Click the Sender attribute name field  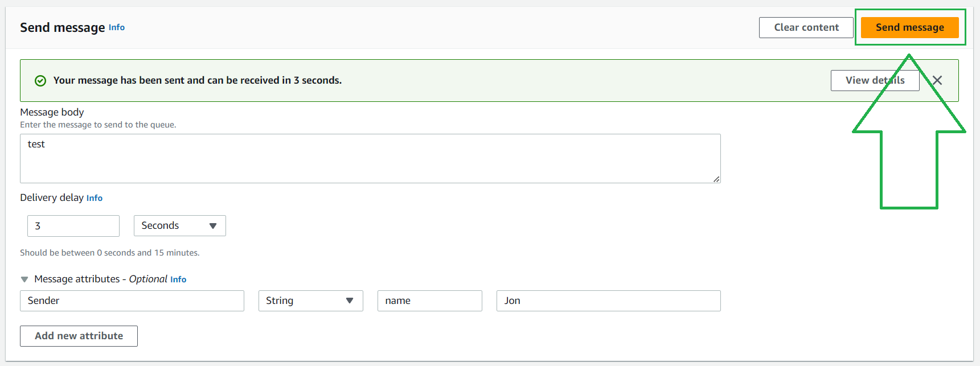tap(132, 301)
